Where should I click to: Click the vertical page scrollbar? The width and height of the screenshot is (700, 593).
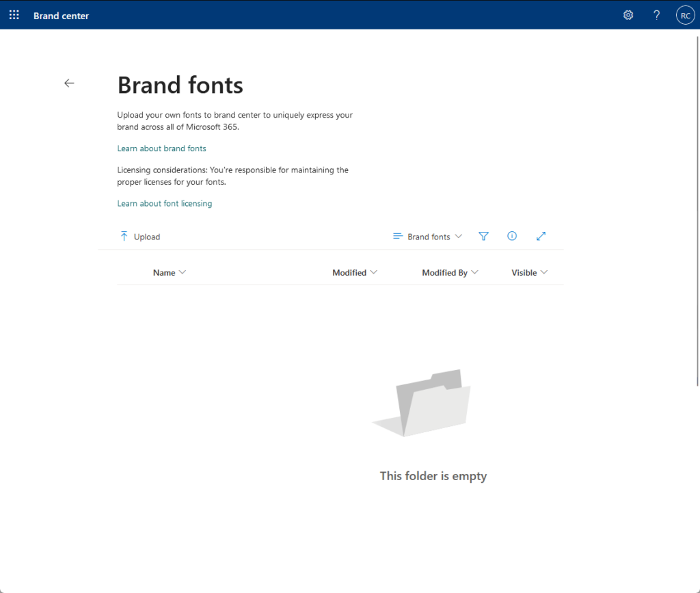pos(697,211)
